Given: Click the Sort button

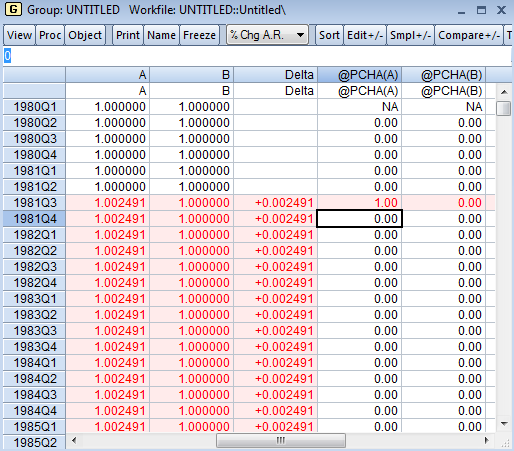Looking at the screenshot, I should [329, 35].
